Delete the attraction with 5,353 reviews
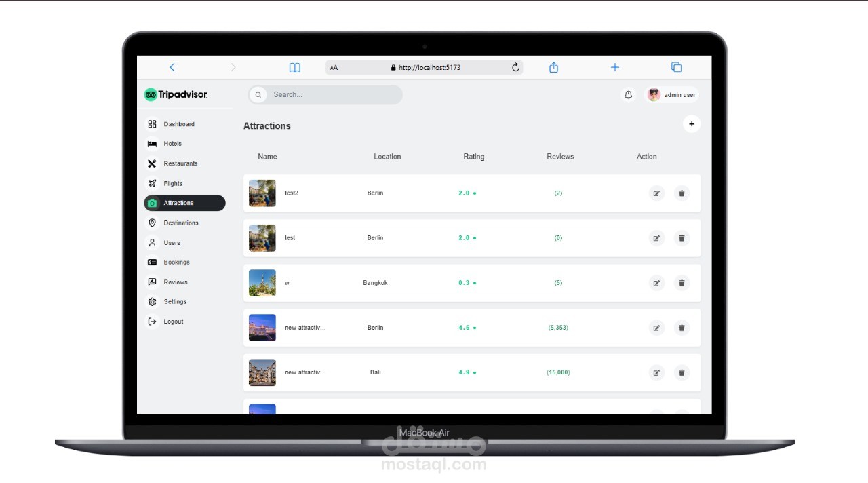Screen dimensions: 868x483 point(682,328)
